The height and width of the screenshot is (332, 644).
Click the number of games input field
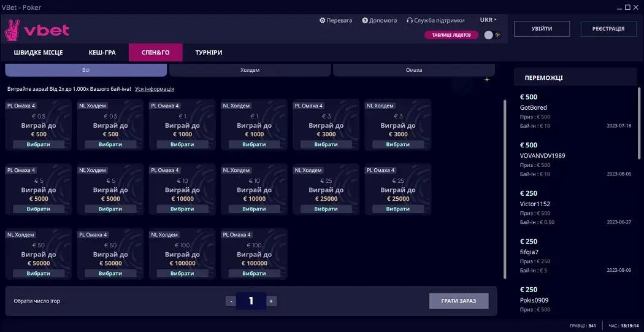click(x=251, y=301)
